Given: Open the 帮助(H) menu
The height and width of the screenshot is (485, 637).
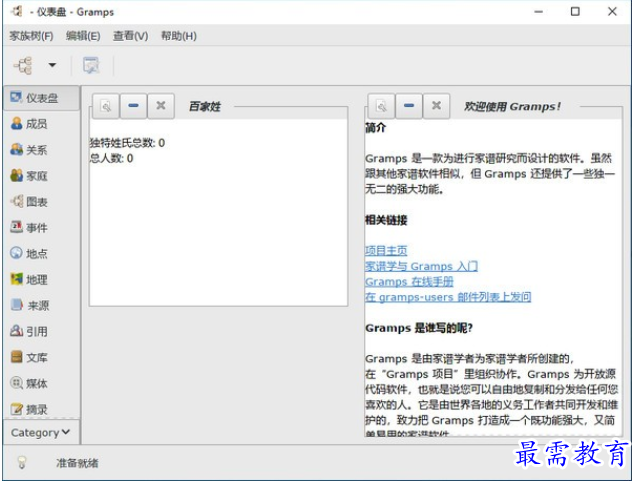Looking at the screenshot, I should [x=179, y=36].
